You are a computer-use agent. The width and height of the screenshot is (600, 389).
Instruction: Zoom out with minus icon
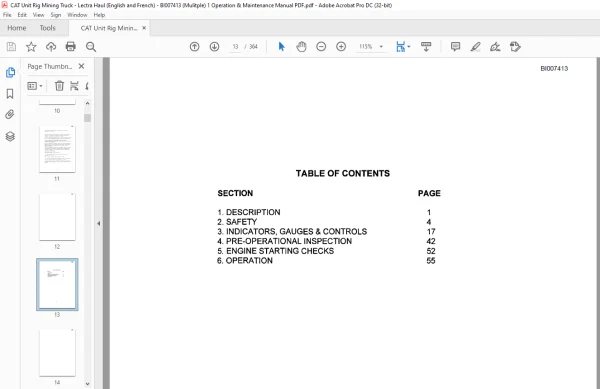tap(321, 47)
